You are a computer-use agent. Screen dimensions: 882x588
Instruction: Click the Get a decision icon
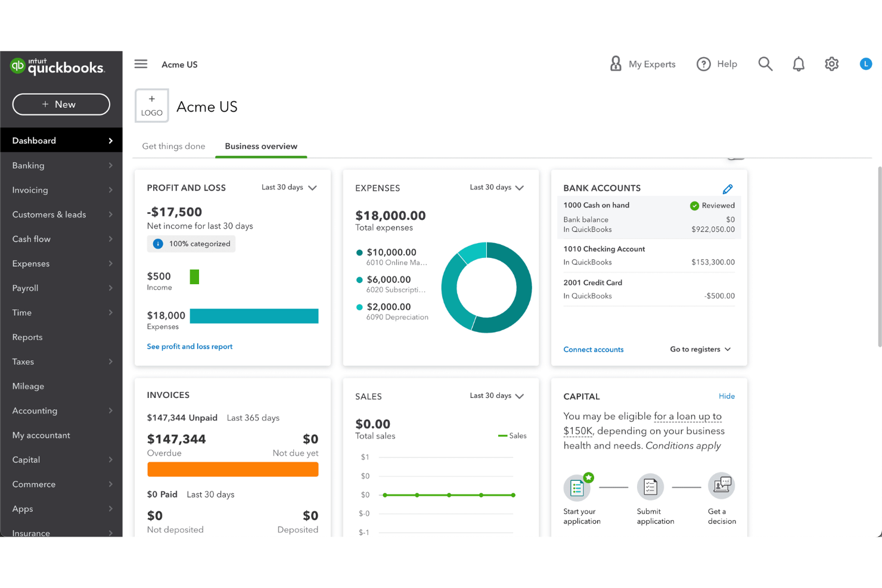point(721,486)
